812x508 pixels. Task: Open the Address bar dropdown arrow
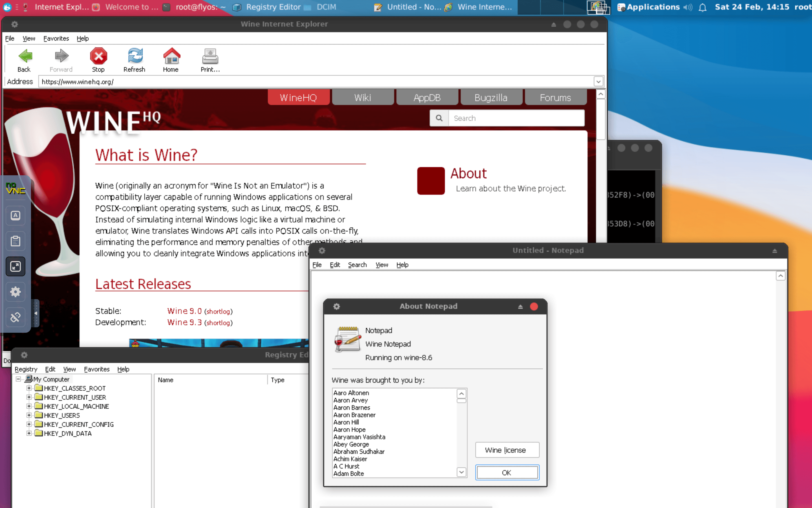pyautogui.click(x=598, y=82)
